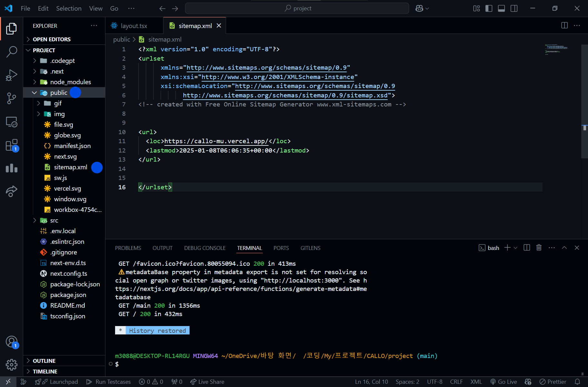Viewport: 588px width, 387px height.
Task: Click Launchpad in status bar
Action: point(57,382)
